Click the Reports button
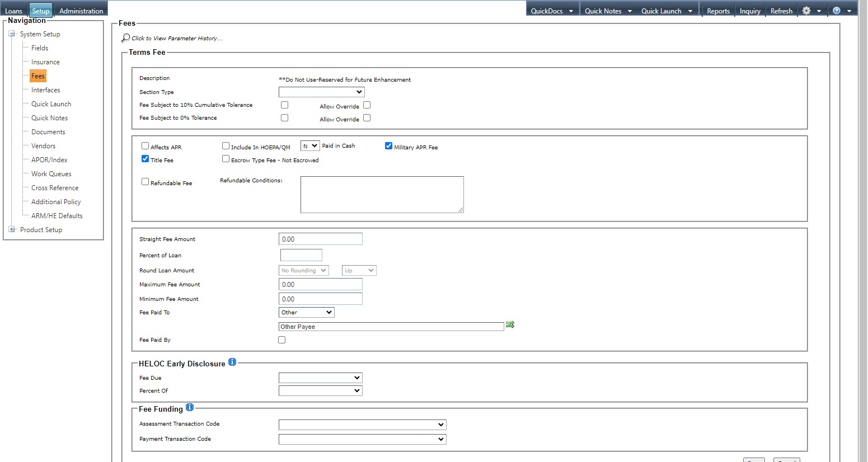868x462 pixels. point(718,11)
